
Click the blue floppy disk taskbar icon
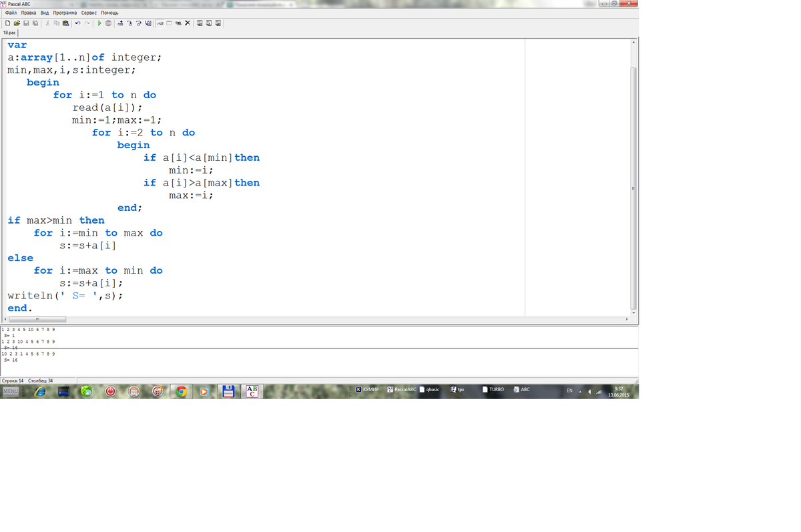[x=228, y=392]
